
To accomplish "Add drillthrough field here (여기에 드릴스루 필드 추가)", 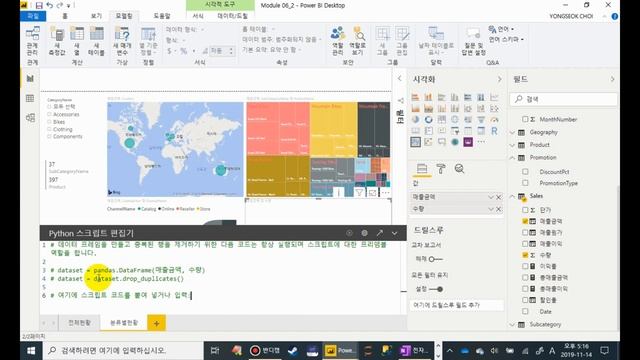I will point(457,305).
